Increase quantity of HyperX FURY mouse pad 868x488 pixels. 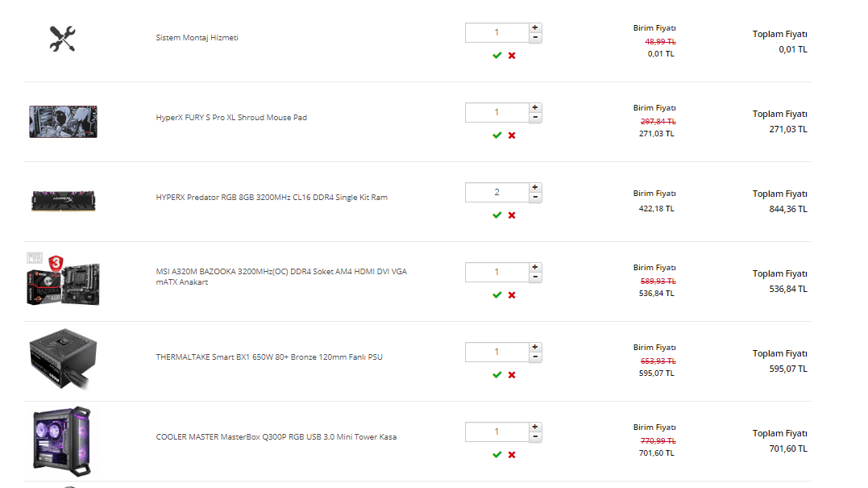[x=535, y=107]
